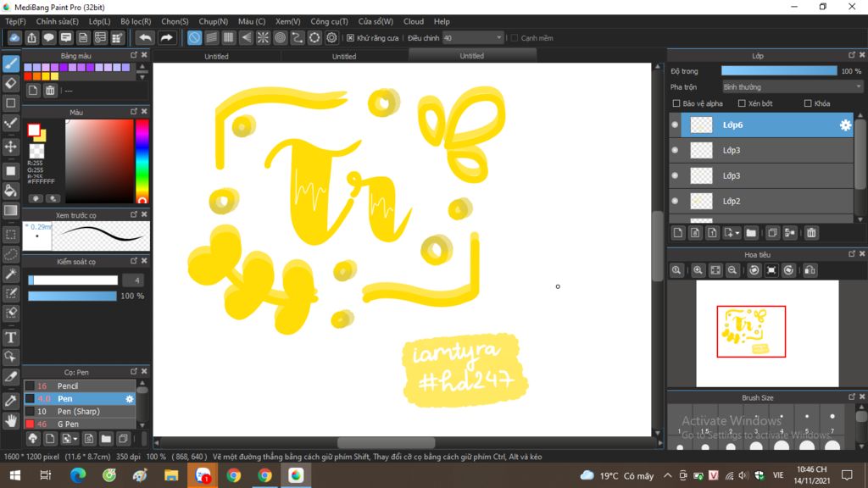Open Công cụ(T) menu
Image resolution: width=868 pixels, height=488 pixels.
(x=329, y=21)
